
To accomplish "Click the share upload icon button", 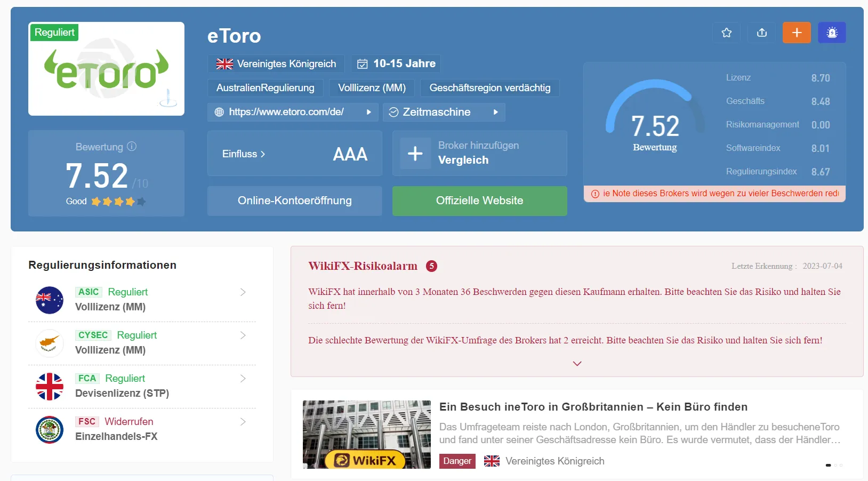I will [762, 33].
